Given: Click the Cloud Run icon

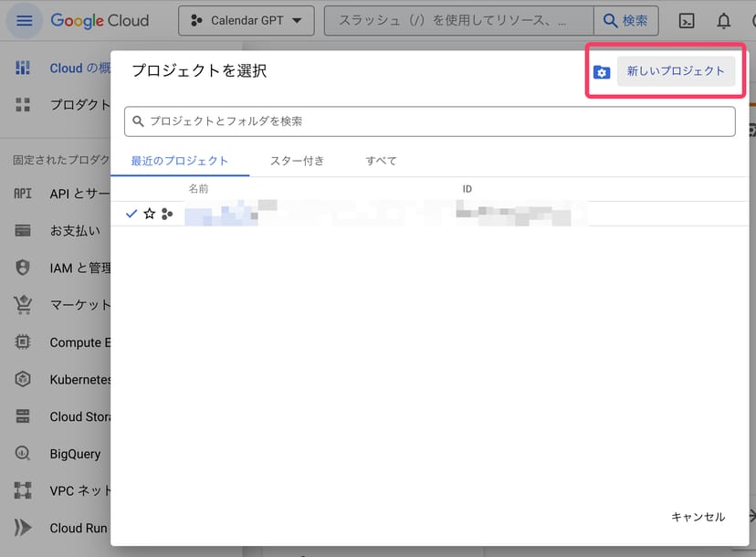Looking at the screenshot, I should (23, 528).
